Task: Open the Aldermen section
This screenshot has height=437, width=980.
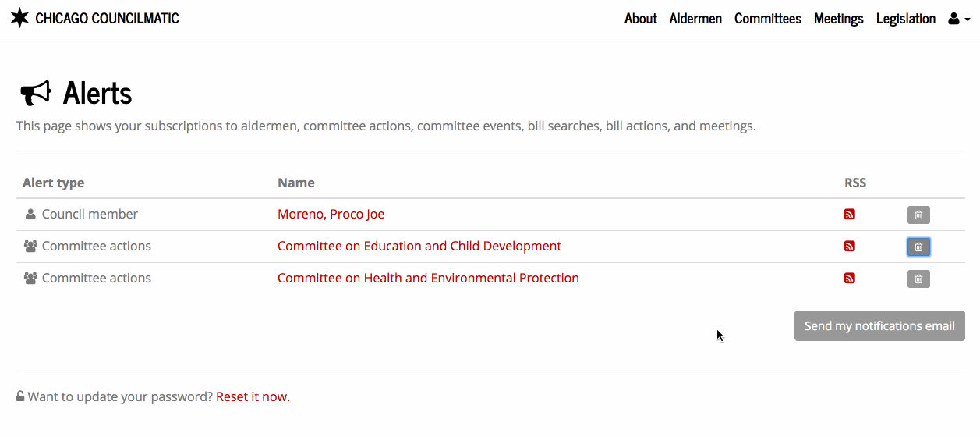Action: pyautogui.click(x=695, y=19)
